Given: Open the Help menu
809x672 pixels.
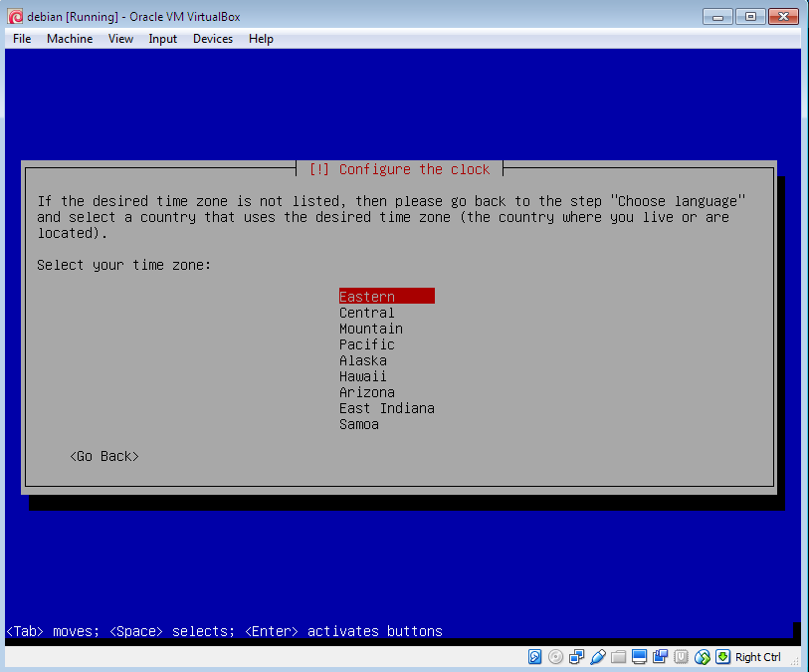Looking at the screenshot, I should point(261,39).
